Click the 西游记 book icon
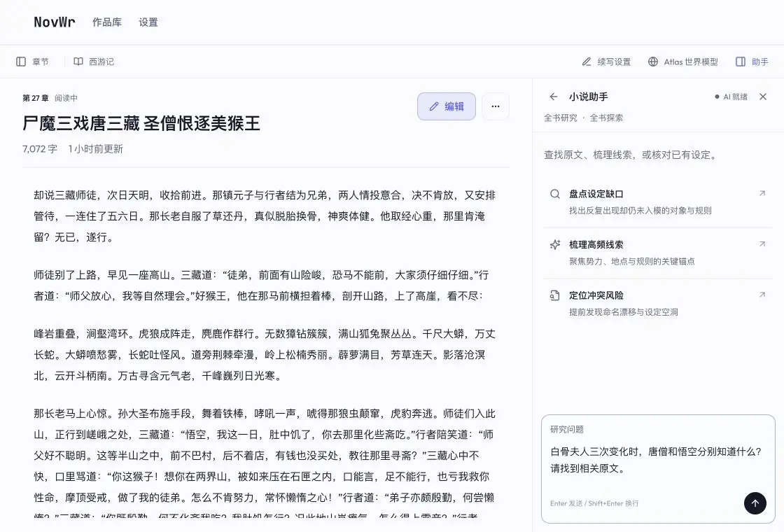Viewport: 784px width, 532px height. (x=78, y=62)
